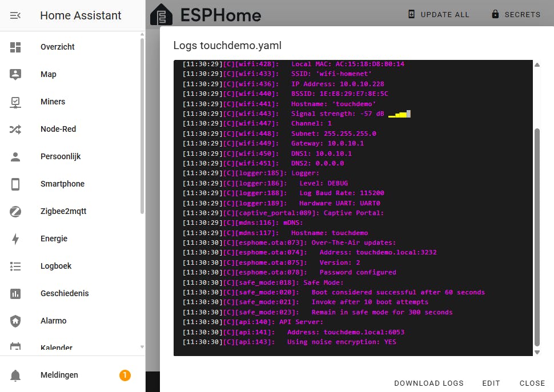Click UPDATE ALL button
554x392 pixels.
click(439, 14)
